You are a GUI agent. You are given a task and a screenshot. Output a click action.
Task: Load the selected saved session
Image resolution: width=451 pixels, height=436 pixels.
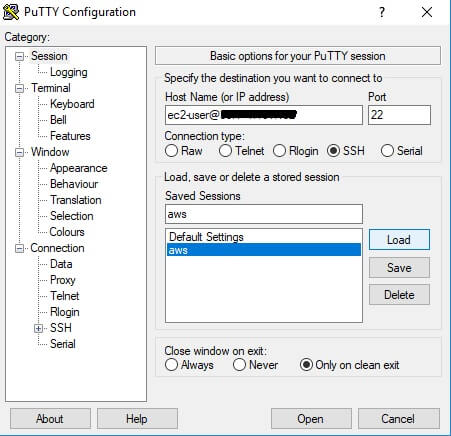click(x=399, y=240)
